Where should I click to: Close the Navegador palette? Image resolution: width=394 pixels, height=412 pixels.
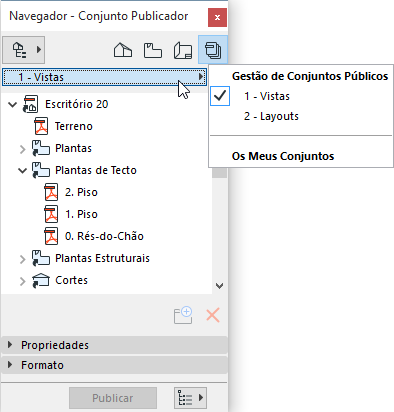pos(217,17)
